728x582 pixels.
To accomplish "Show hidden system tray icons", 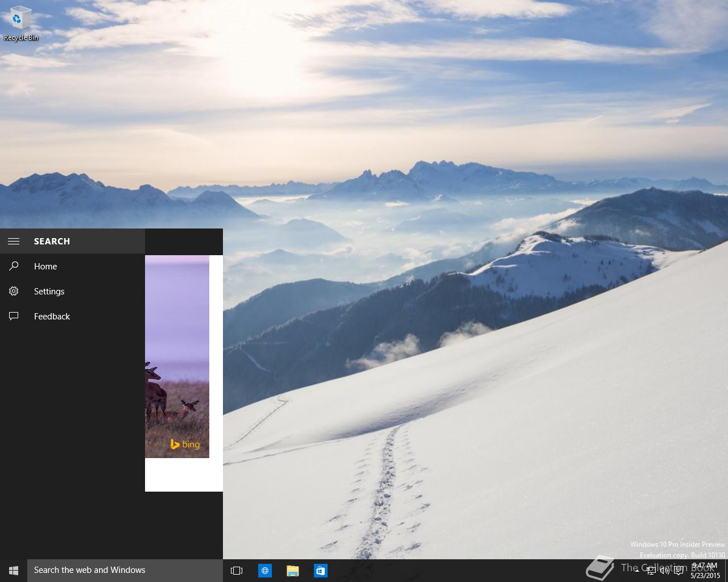I will (x=638, y=571).
